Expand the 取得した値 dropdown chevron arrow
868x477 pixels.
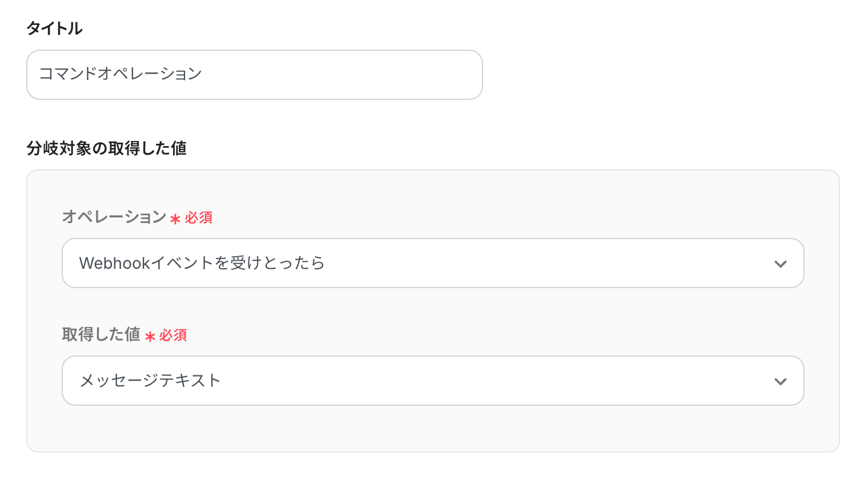[x=780, y=381]
